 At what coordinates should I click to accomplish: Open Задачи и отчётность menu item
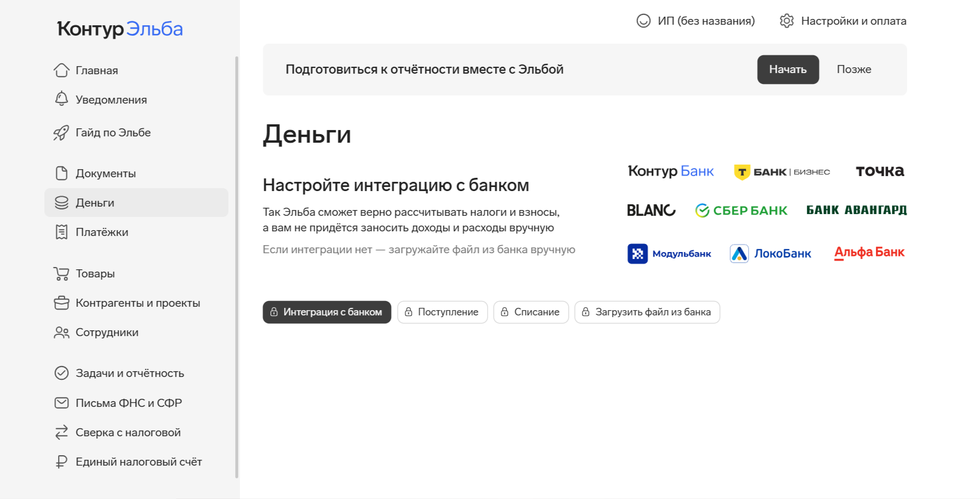pos(129,374)
